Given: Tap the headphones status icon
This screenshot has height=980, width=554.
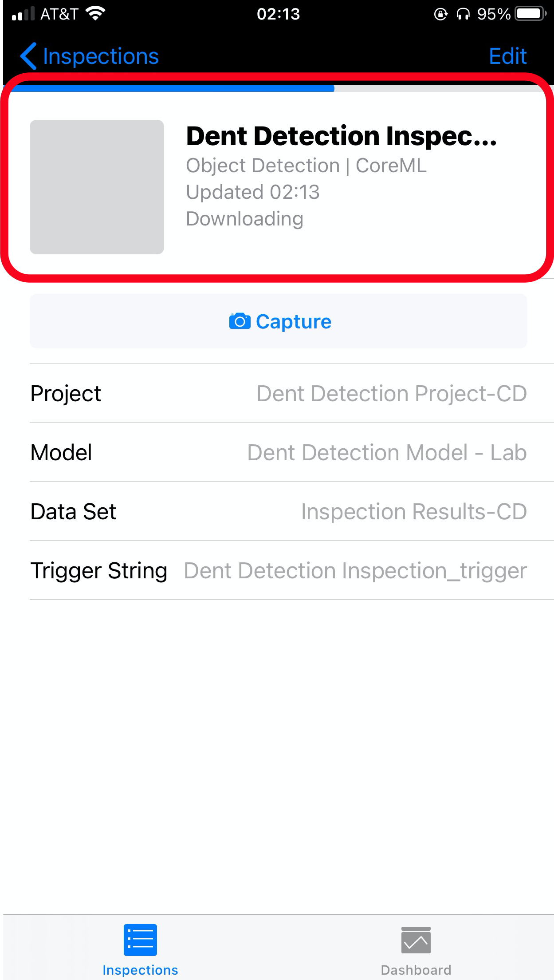Looking at the screenshot, I should pyautogui.click(x=463, y=14).
